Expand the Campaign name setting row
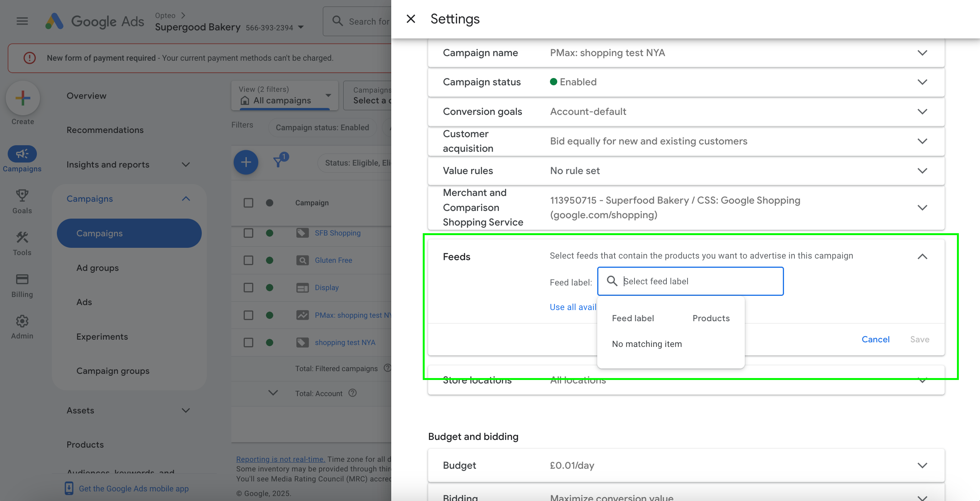 pos(922,53)
